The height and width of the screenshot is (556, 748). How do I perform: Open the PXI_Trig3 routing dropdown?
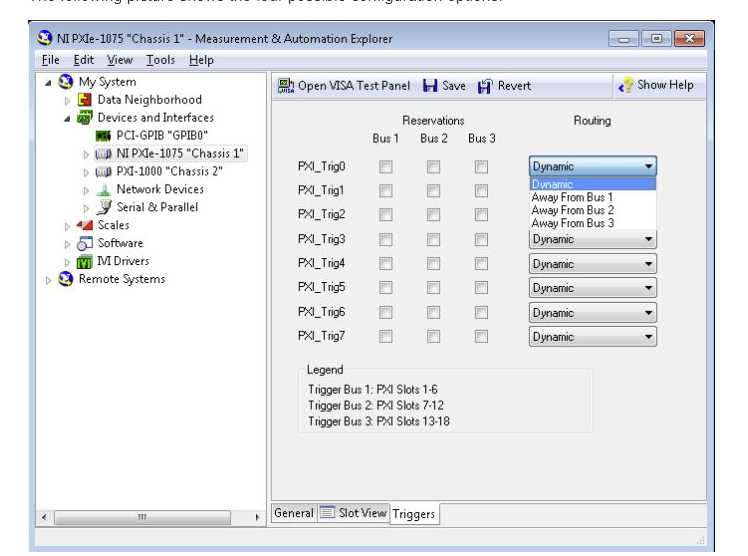point(592,239)
